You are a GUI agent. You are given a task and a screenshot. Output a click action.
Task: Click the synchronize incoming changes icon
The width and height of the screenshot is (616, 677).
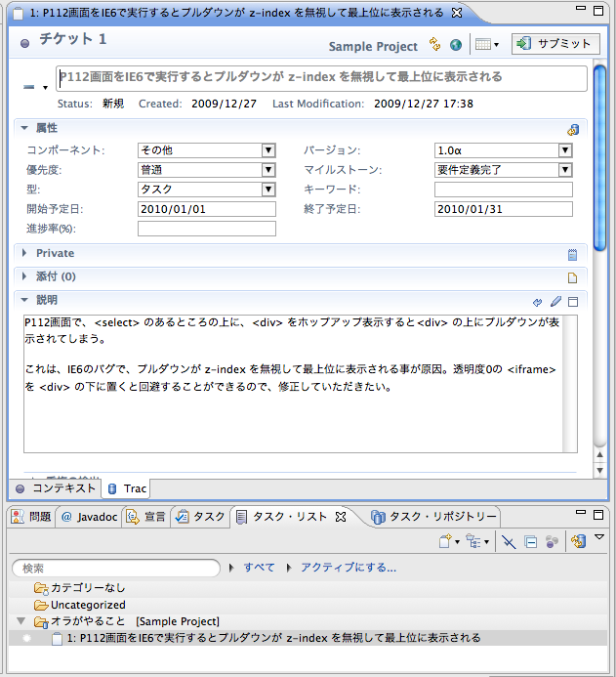[435, 45]
